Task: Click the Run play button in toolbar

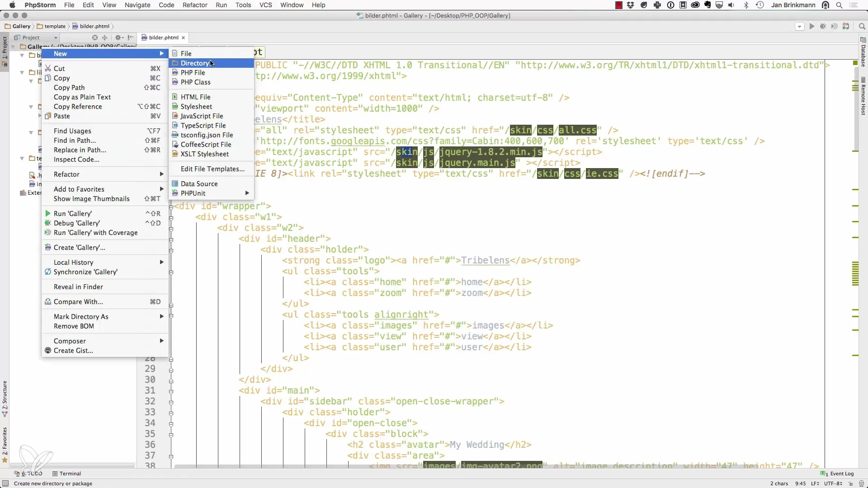Action: coord(812,27)
